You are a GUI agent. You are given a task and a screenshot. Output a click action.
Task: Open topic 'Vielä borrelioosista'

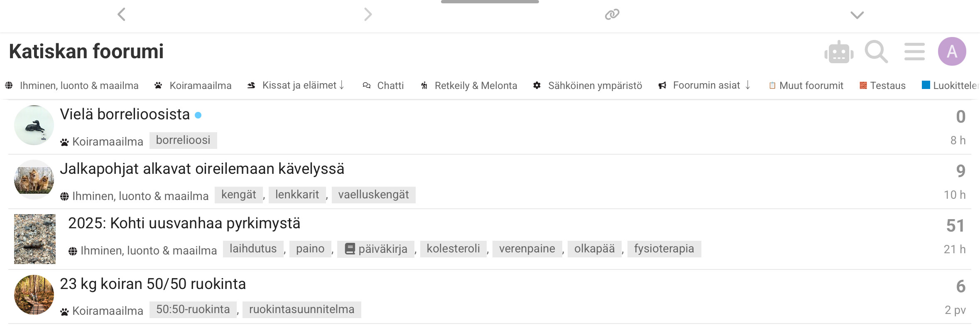tap(125, 114)
